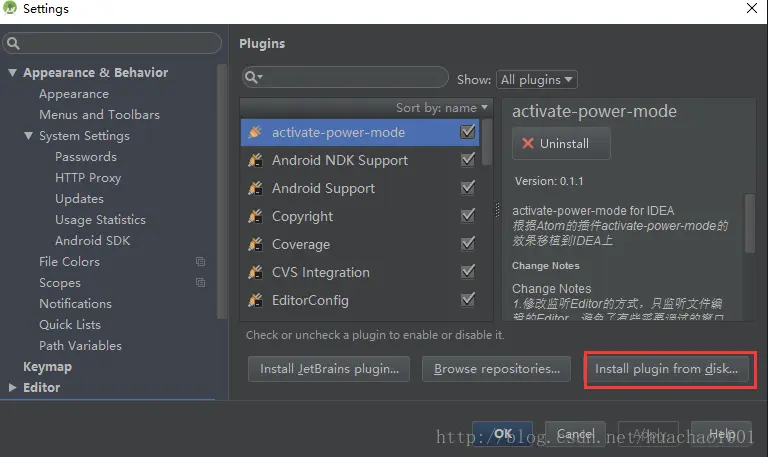Select Appearance in settings tree
This screenshot has width=768, height=457.
click(x=74, y=94)
